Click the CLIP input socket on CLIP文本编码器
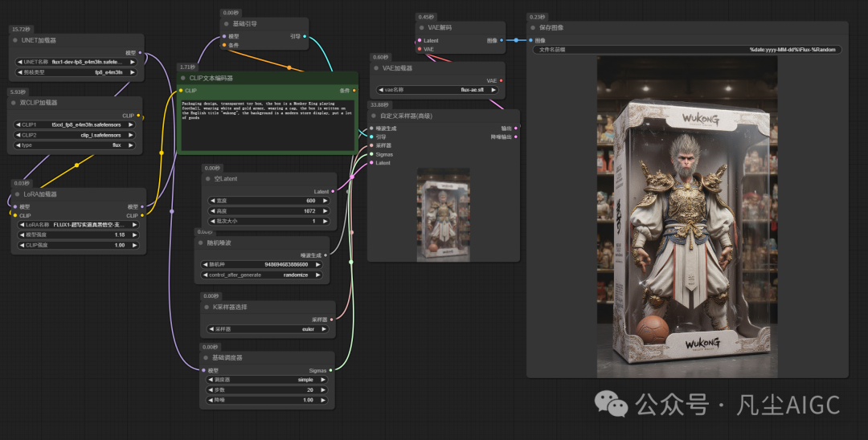Image resolution: width=868 pixels, height=440 pixels. pos(181,90)
